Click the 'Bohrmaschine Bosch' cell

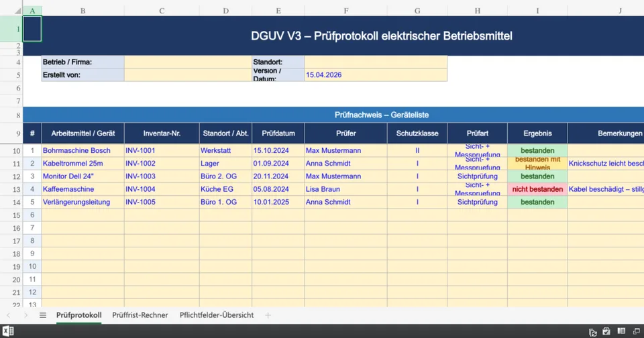point(83,151)
